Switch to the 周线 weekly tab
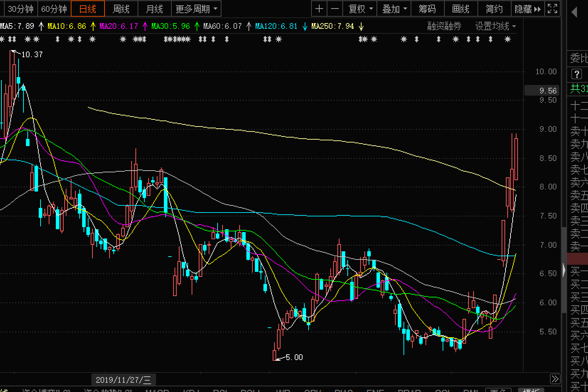 tap(121, 9)
